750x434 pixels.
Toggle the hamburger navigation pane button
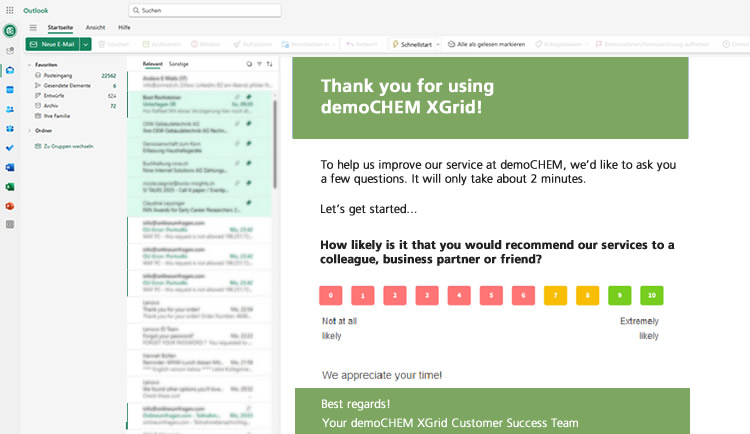(x=32, y=28)
